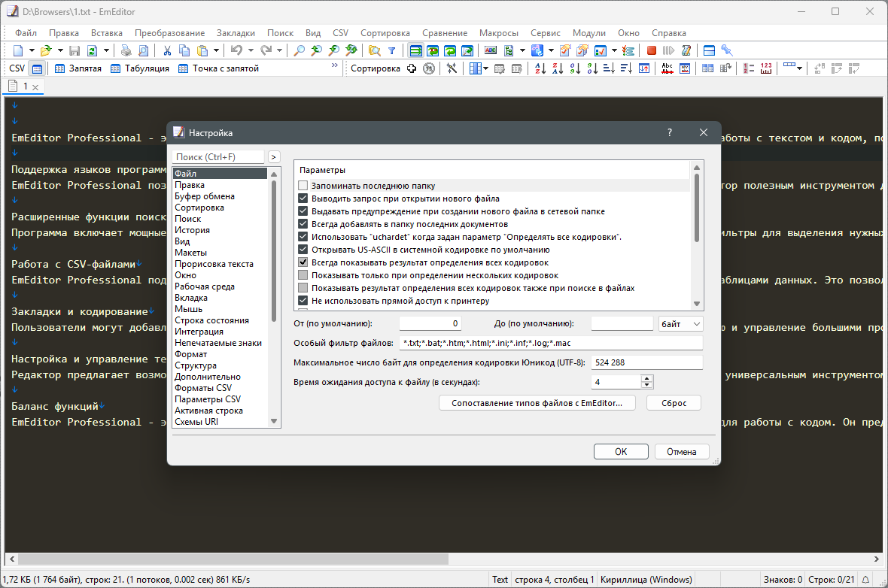
Task: Open the Redo history dropdown arrow
Action: click(279, 50)
